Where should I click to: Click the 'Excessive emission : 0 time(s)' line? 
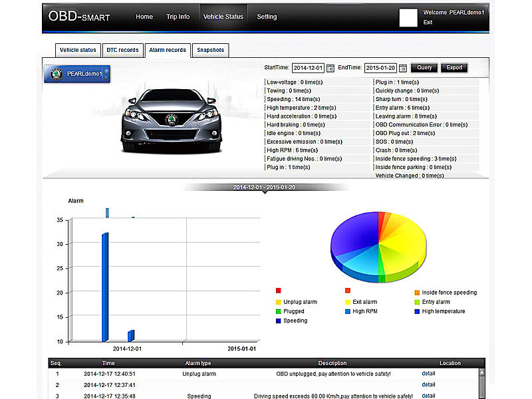(x=305, y=142)
